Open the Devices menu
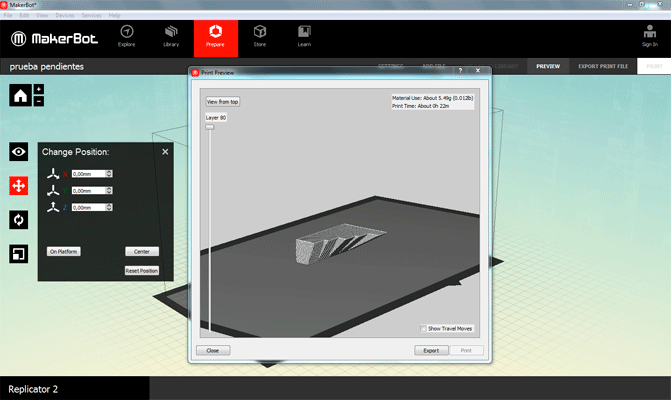 tap(65, 15)
